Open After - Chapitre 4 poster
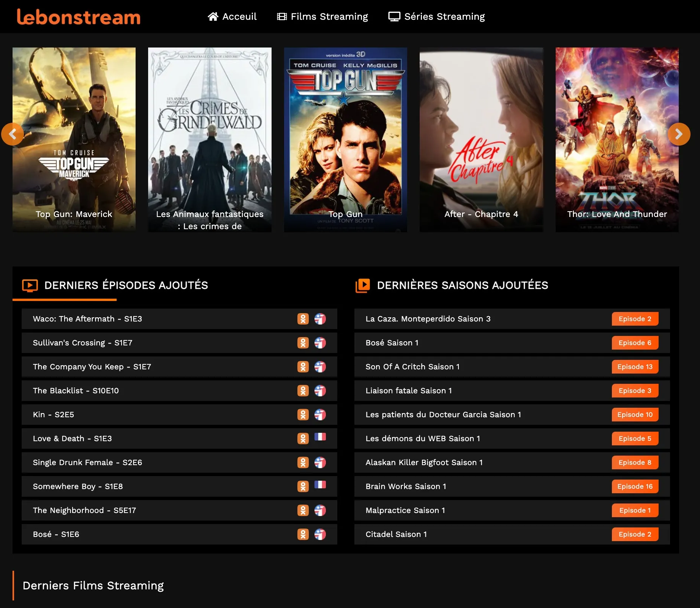Image resolution: width=700 pixels, height=608 pixels. point(481,139)
